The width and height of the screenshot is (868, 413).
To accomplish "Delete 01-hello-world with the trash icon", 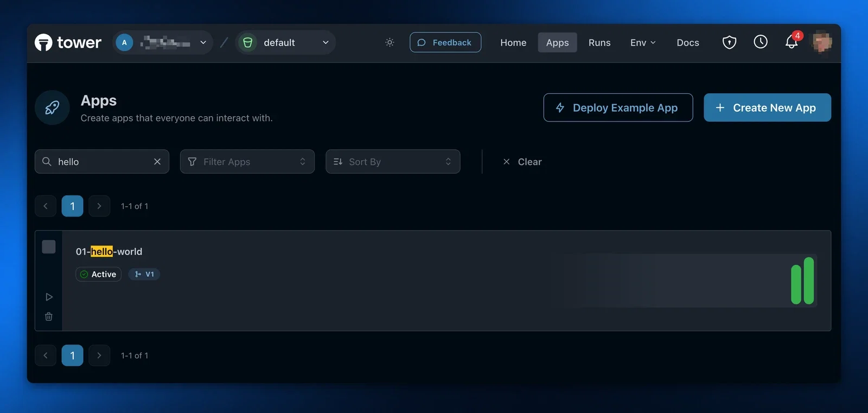I will [x=49, y=316].
